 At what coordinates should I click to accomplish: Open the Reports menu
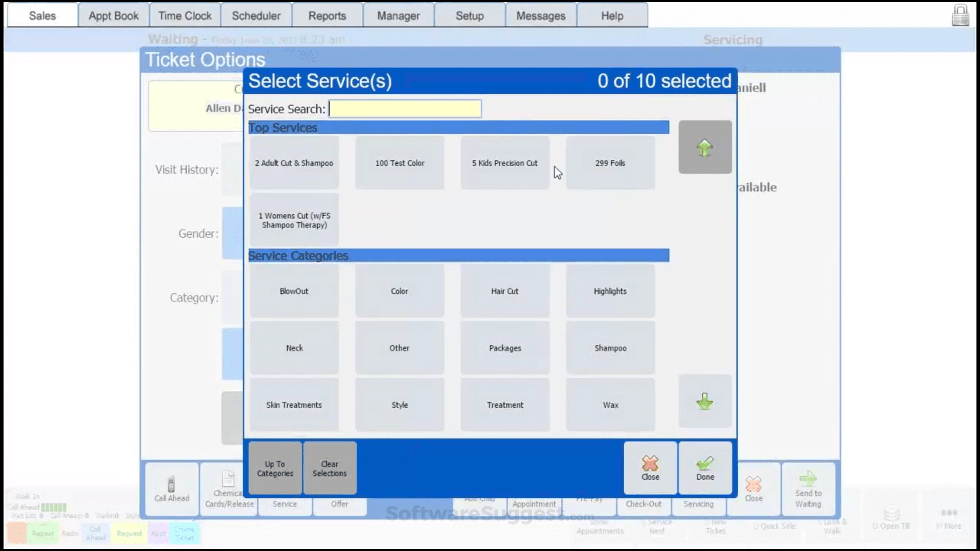coord(327,15)
